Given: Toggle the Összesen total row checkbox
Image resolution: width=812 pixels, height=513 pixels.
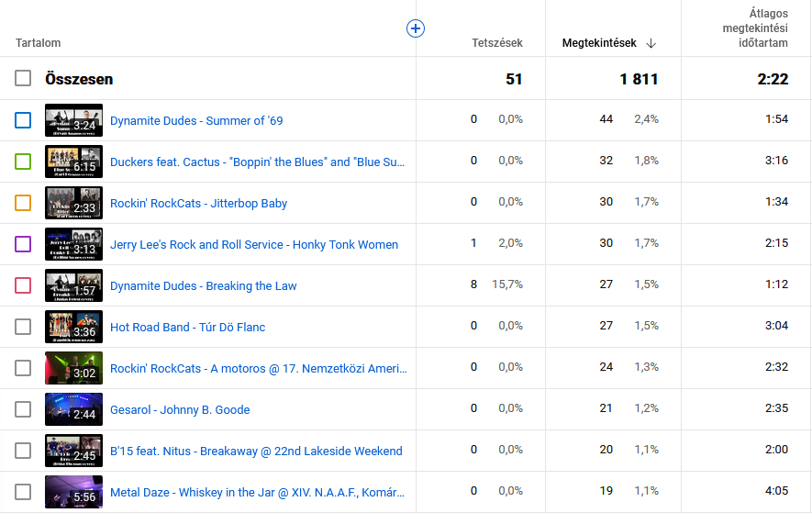Looking at the screenshot, I should click(x=23, y=79).
